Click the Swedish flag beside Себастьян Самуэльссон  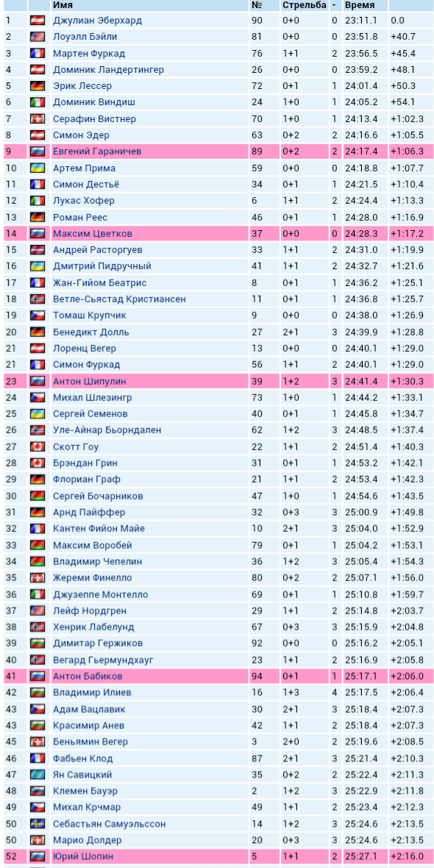(x=38, y=825)
